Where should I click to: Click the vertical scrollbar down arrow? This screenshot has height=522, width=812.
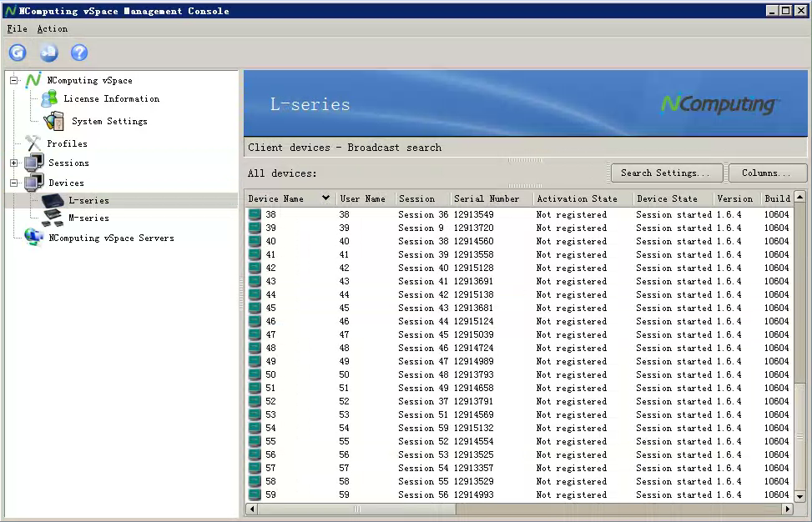click(x=799, y=496)
